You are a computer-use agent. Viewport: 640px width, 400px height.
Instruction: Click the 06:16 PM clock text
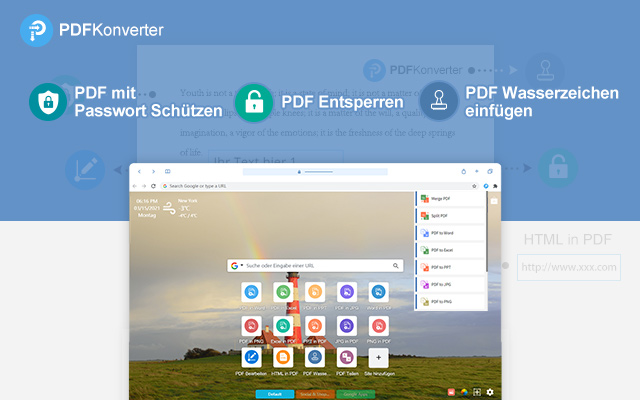(x=147, y=201)
